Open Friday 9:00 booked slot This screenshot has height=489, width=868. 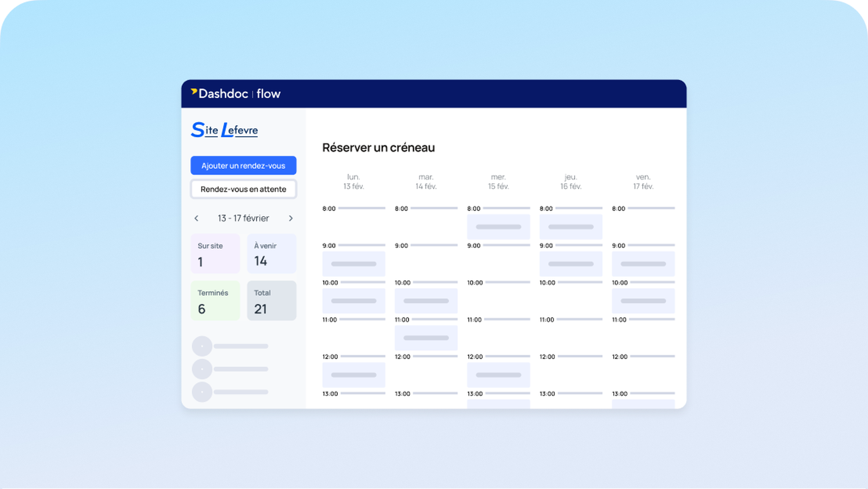coord(643,264)
